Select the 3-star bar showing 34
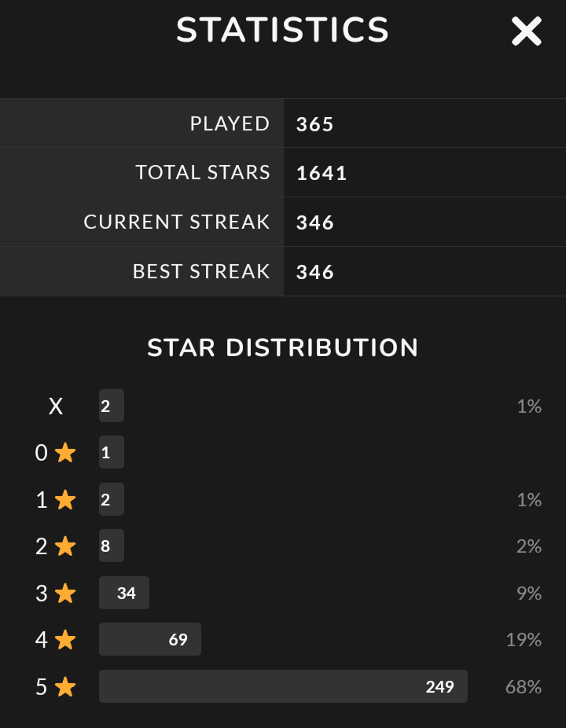Viewport: 566px width, 728px height. (x=124, y=593)
